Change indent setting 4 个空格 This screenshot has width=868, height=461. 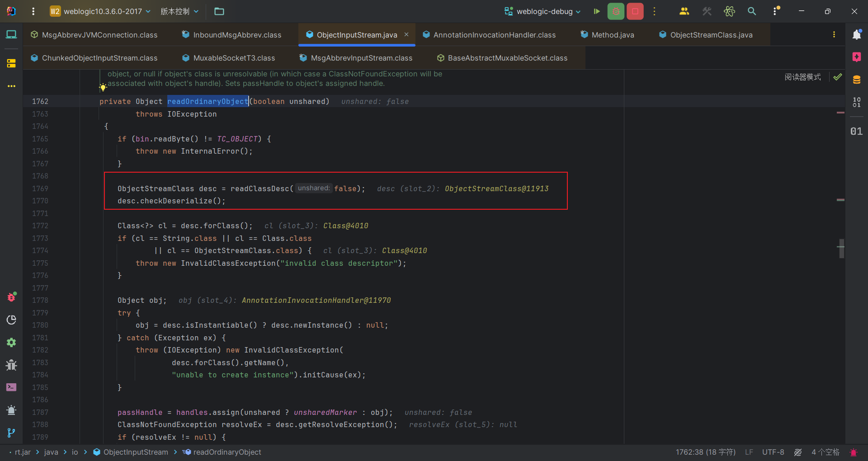click(825, 452)
